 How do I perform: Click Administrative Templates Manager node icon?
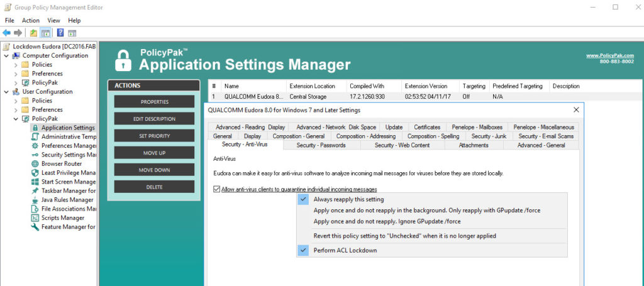pos(35,136)
